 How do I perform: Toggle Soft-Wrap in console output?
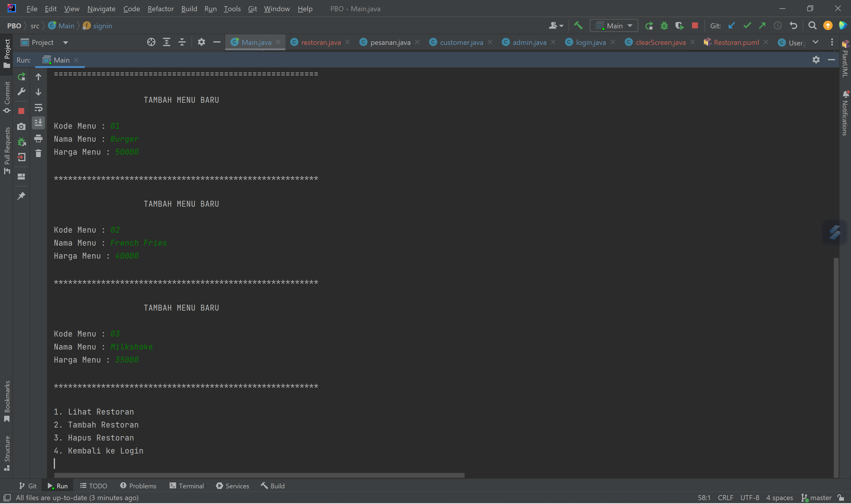point(38,108)
